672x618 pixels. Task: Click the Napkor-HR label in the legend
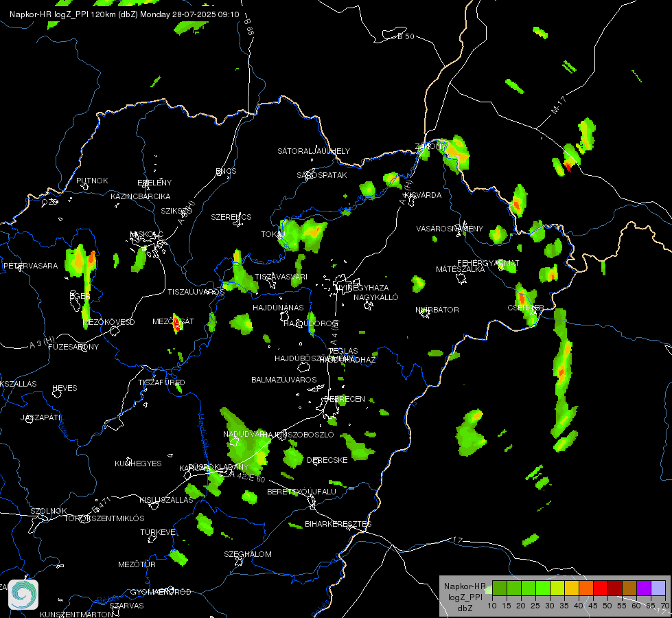click(465, 586)
